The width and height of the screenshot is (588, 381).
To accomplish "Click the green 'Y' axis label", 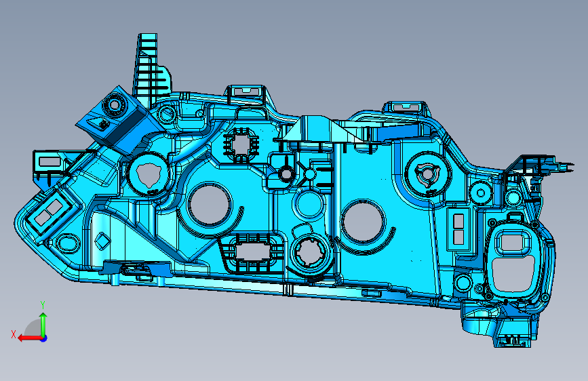I will point(43,305).
